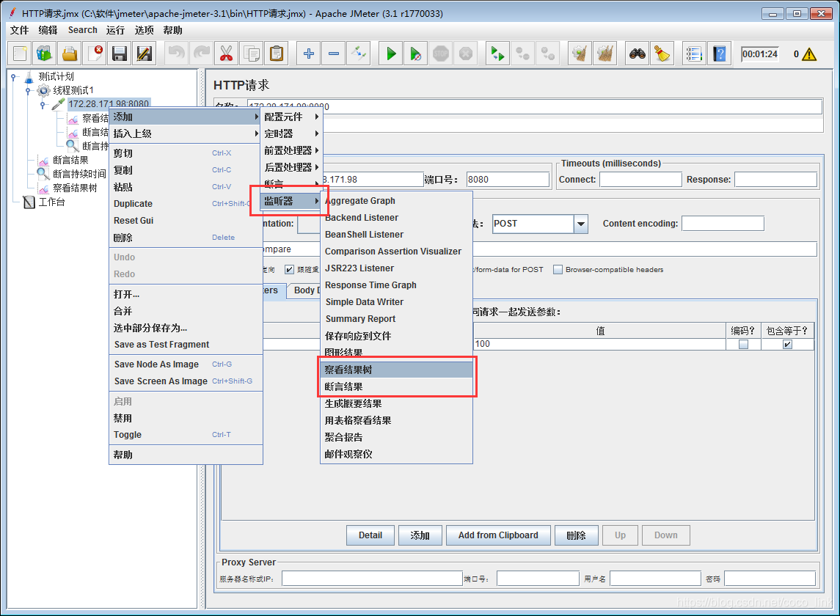Expand the 添加 submenu entry
Screen dimensions: 840x616
pyautogui.click(x=185, y=117)
